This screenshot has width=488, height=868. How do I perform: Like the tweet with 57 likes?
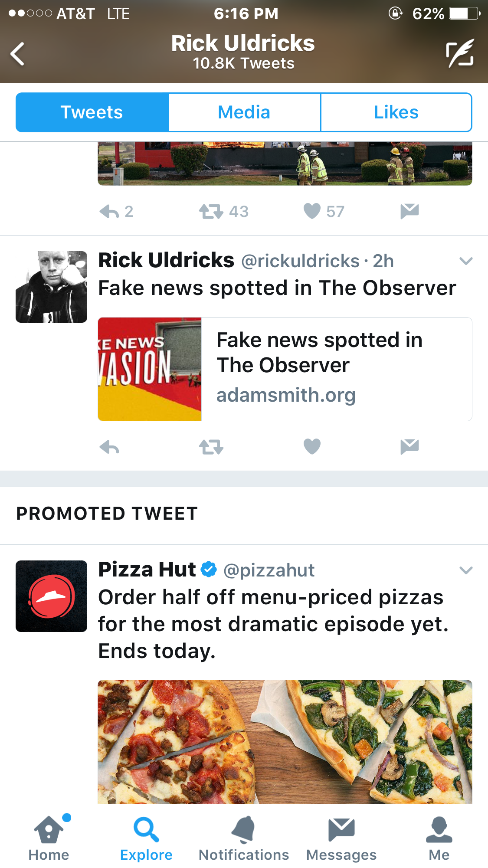[312, 211]
